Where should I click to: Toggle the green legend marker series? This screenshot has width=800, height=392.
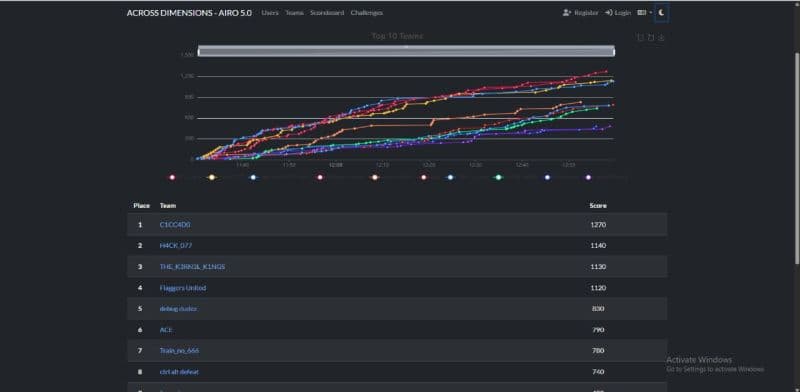(498, 177)
